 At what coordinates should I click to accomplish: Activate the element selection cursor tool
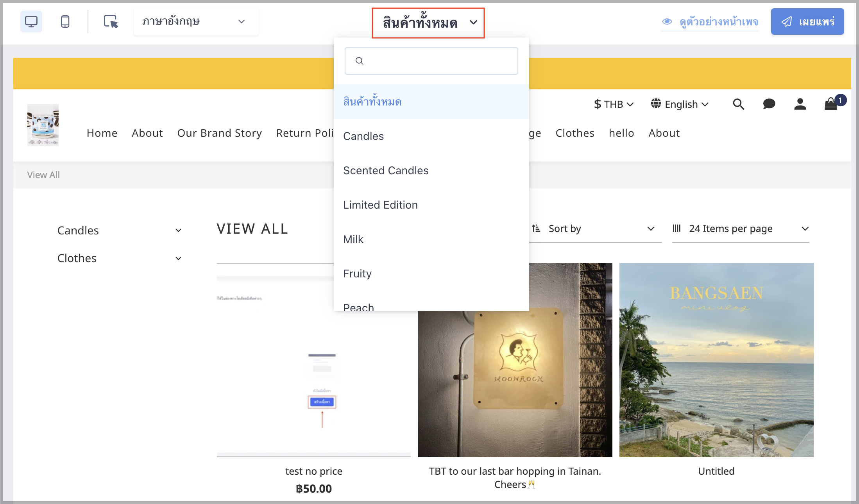[x=111, y=21]
